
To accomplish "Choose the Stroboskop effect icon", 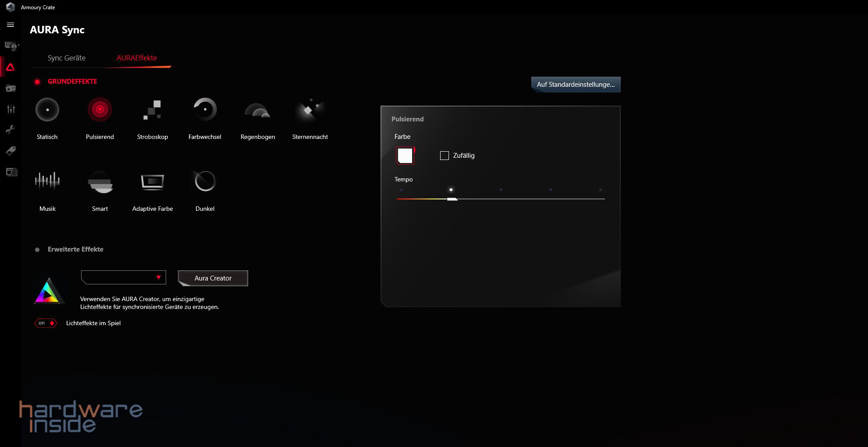I will click(152, 110).
